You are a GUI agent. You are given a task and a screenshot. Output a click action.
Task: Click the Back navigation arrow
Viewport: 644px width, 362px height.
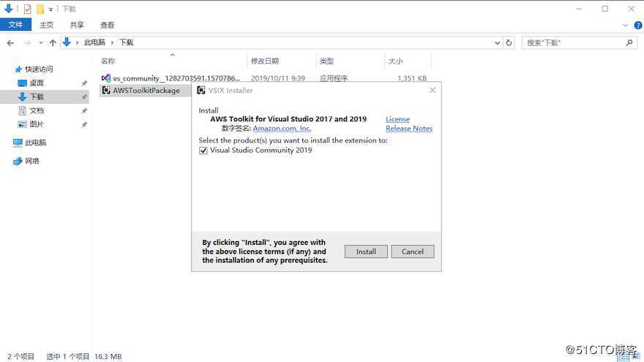(x=11, y=42)
